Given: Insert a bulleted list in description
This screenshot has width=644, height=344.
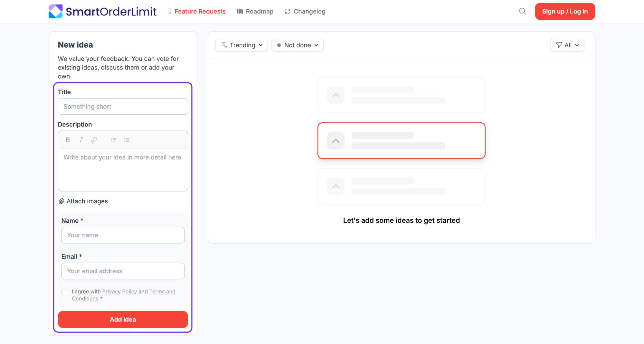Looking at the screenshot, I should tap(114, 140).
